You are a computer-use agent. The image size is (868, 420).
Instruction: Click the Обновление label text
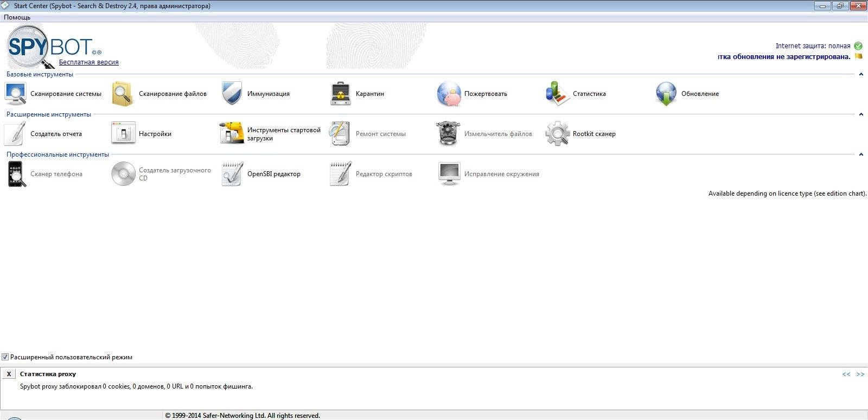point(700,94)
